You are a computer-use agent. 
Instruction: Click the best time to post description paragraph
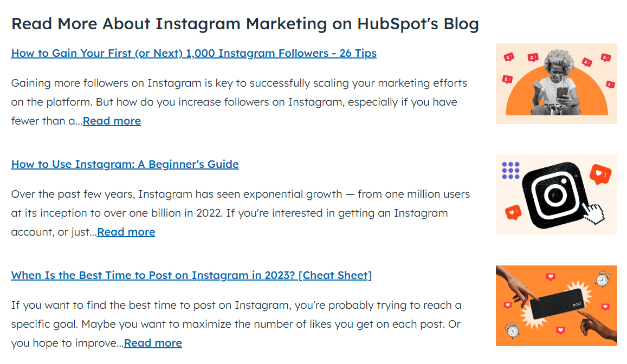point(236,324)
